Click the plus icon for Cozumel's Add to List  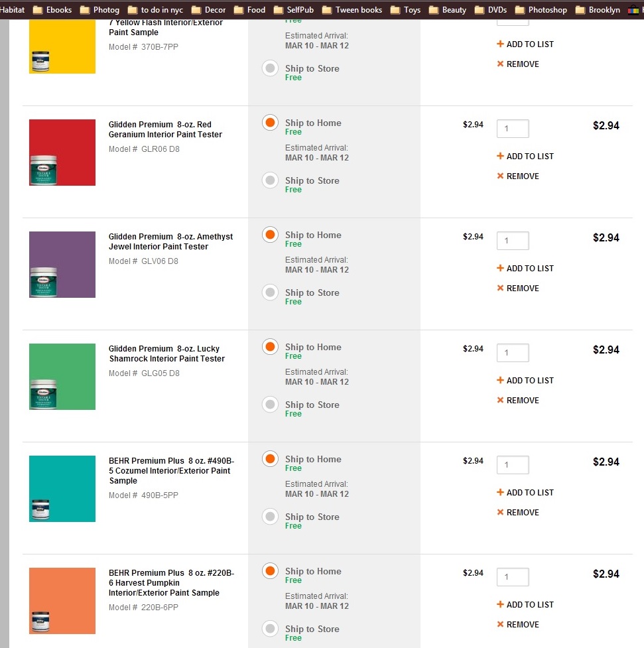pyautogui.click(x=500, y=493)
